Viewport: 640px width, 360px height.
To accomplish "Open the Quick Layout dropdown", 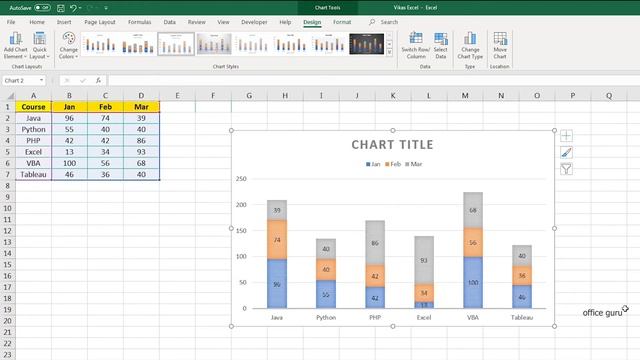I will (39, 45).
